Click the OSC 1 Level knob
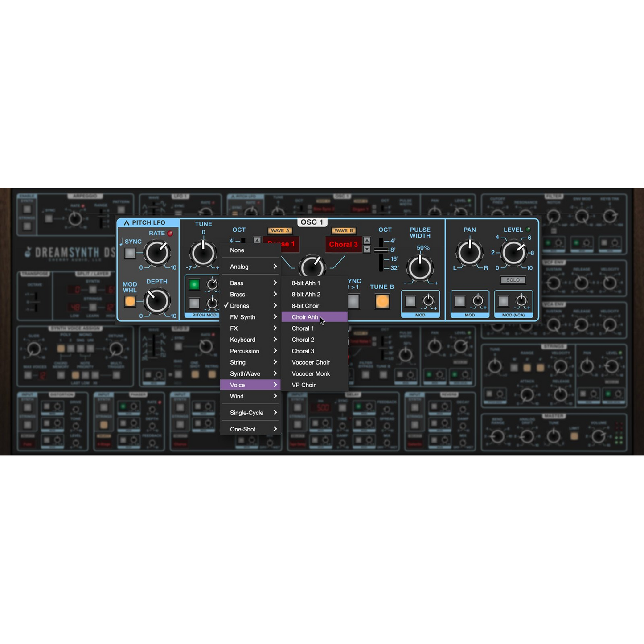Image resolution: width=644 pixels, height=644 pixels. [513, 253]
